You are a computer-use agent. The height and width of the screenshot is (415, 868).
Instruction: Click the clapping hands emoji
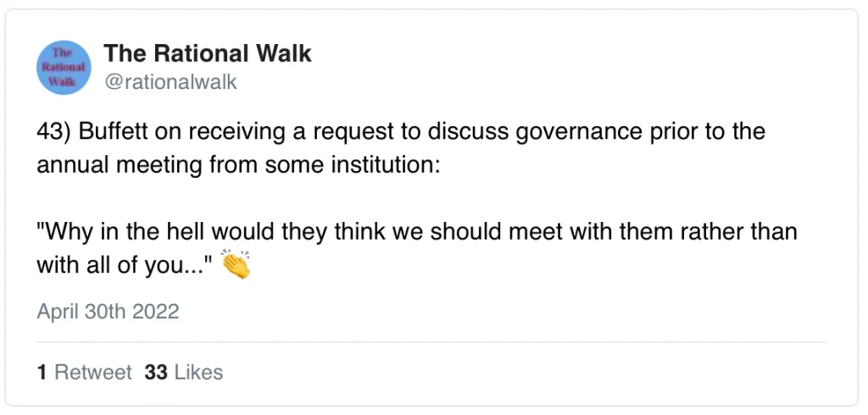pos(236,265)
